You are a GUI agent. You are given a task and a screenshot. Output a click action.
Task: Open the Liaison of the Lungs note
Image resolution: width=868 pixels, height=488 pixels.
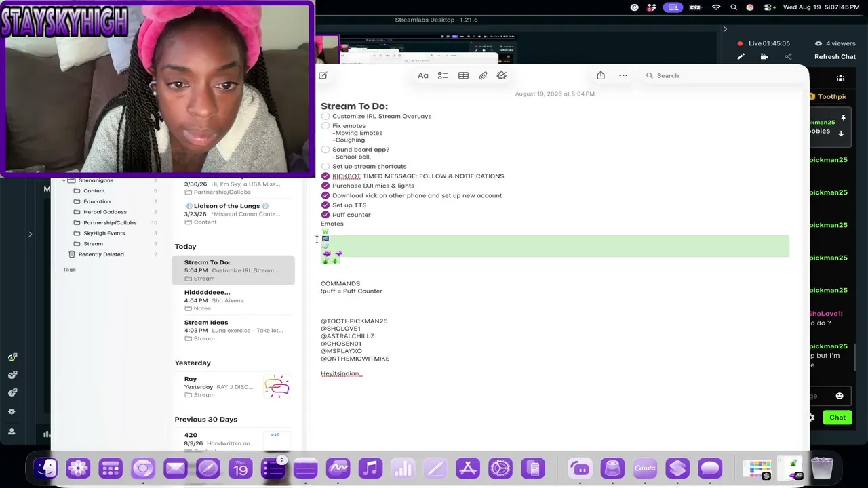(233, 213)
